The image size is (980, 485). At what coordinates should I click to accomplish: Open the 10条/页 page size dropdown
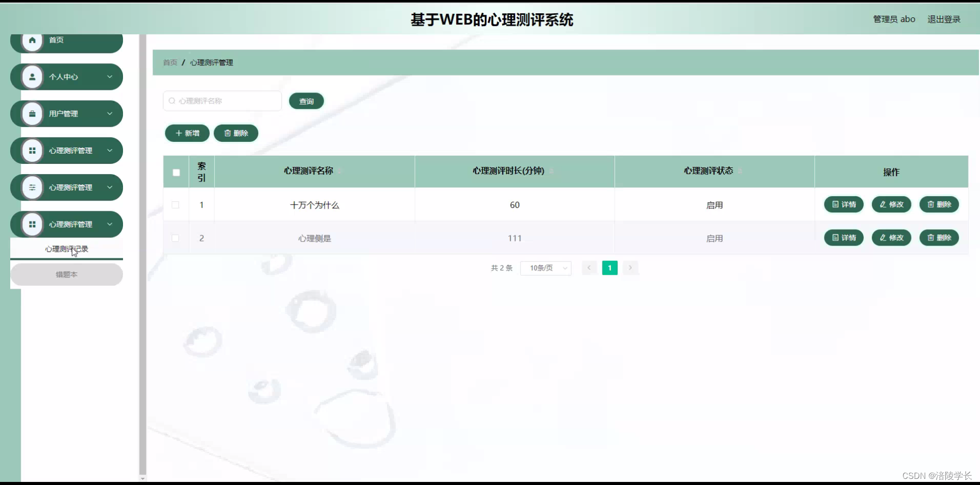pos(546,268)
